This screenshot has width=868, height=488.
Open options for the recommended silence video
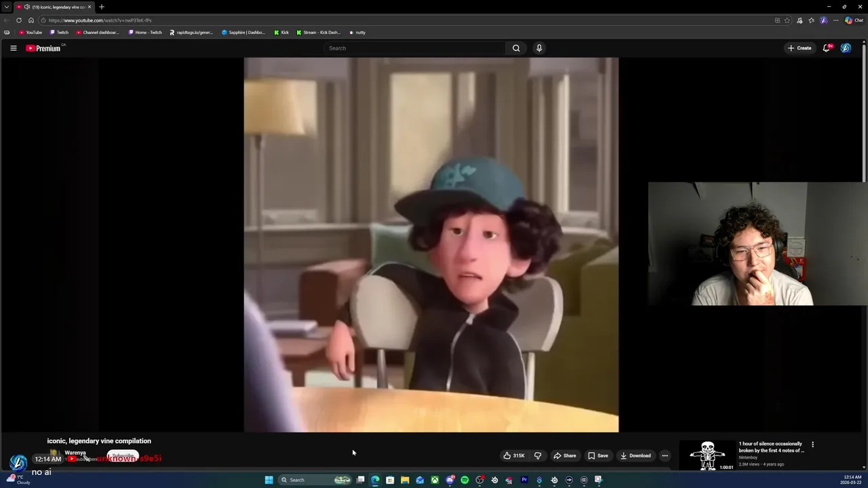coord(812,445)
